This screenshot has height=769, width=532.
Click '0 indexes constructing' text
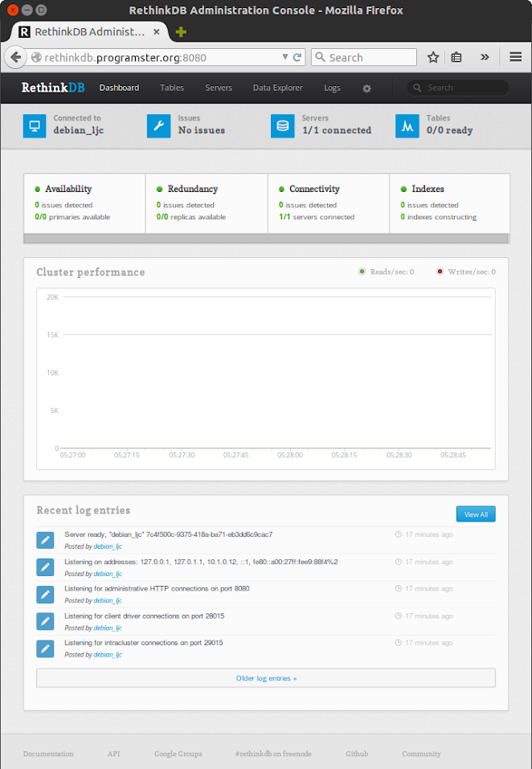tap(438, 217)
